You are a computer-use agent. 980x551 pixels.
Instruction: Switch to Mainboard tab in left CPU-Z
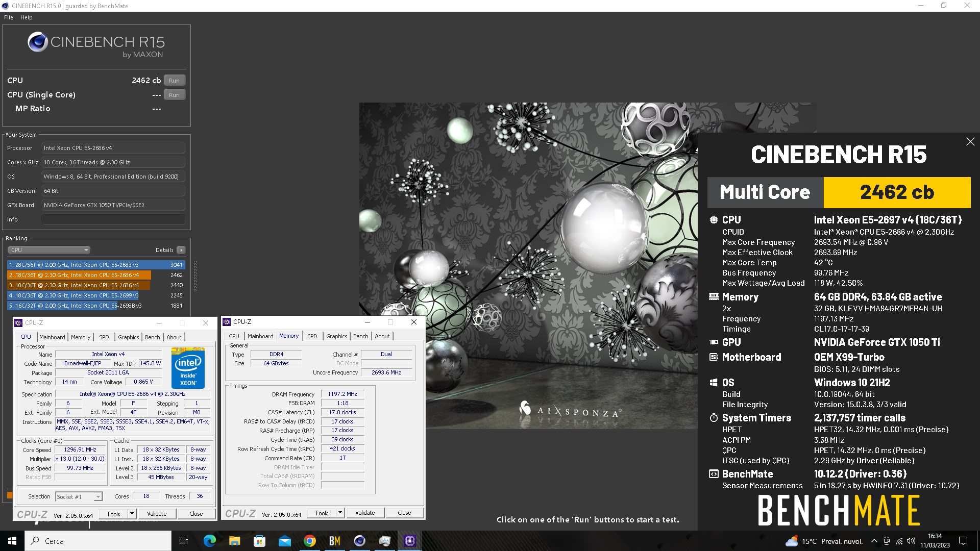pos(52,337)
